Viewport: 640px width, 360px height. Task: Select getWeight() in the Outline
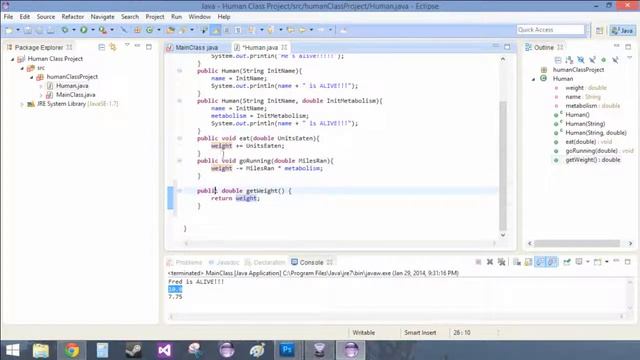pos(593,160)
